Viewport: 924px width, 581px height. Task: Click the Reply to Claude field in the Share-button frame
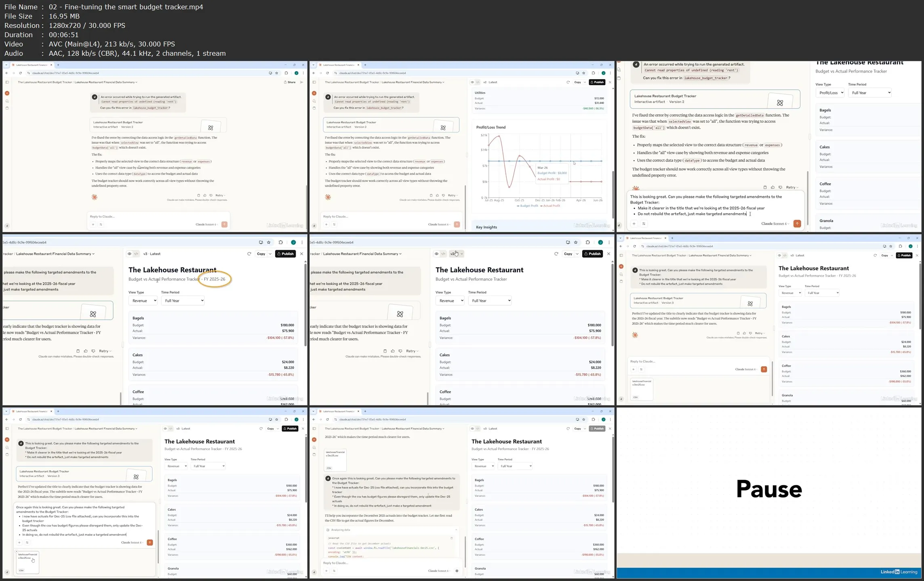click(158, 216)
